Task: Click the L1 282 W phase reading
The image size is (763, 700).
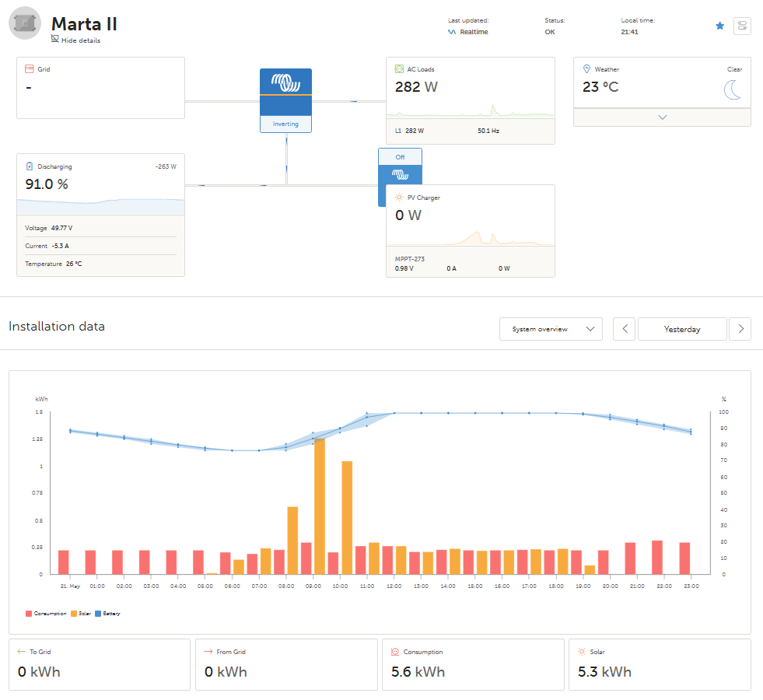Action: pyautogui.click(x=409, y=131)
